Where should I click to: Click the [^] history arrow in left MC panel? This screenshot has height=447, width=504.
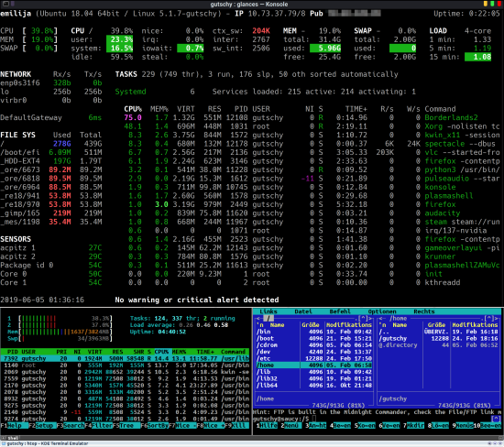click(363, 319)
